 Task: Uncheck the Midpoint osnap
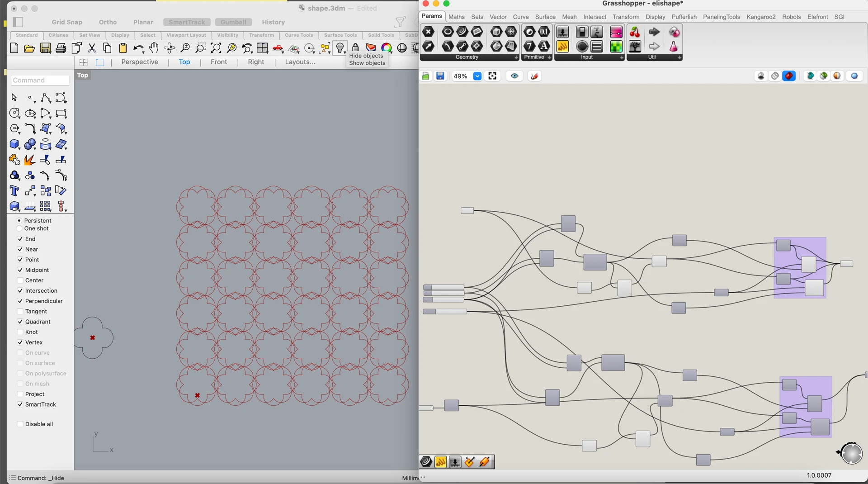20,270
